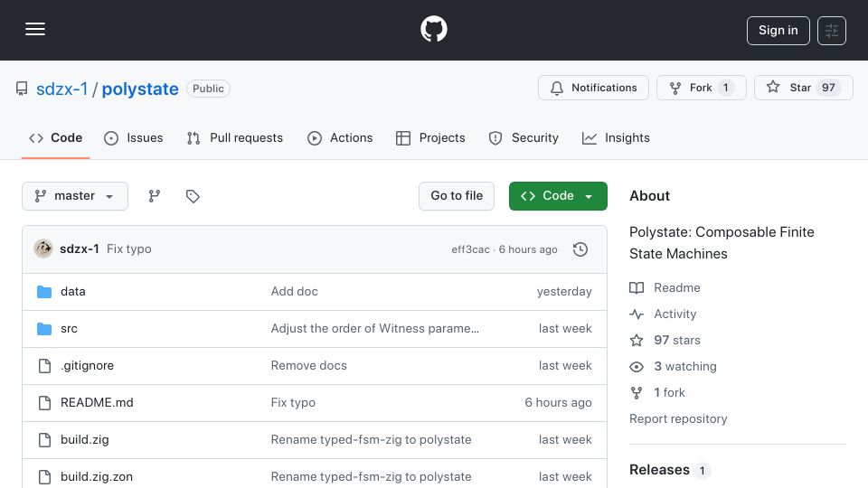Open the Insights tab

pyautogui.click(x=616, y=137)
